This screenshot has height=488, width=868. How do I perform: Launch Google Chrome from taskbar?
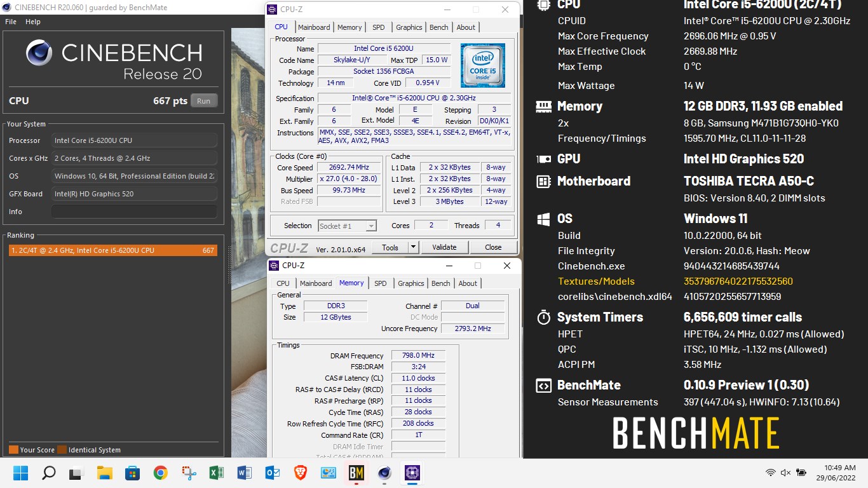click(x=160, y=473)
